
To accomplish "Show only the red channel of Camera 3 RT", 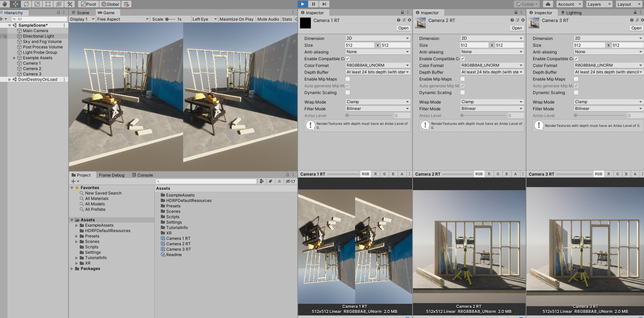I will [609, 174].
